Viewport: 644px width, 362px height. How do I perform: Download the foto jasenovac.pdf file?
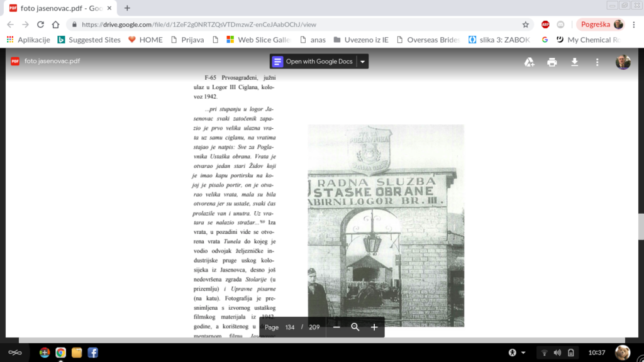(574, 62)
